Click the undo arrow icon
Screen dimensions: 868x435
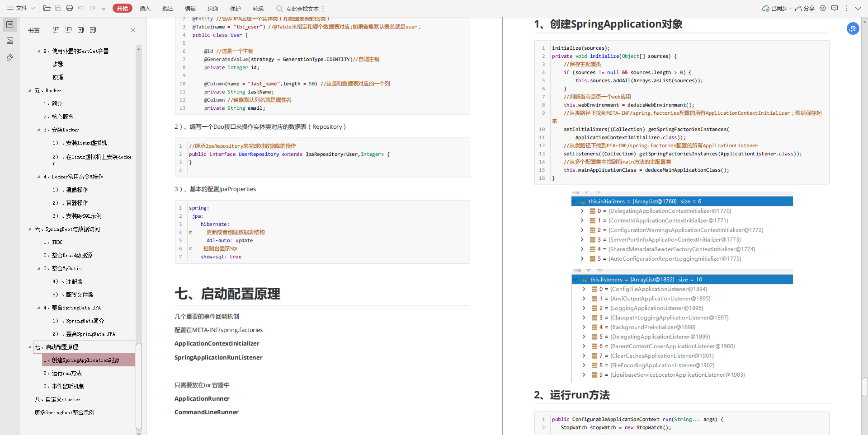point(81,8)
